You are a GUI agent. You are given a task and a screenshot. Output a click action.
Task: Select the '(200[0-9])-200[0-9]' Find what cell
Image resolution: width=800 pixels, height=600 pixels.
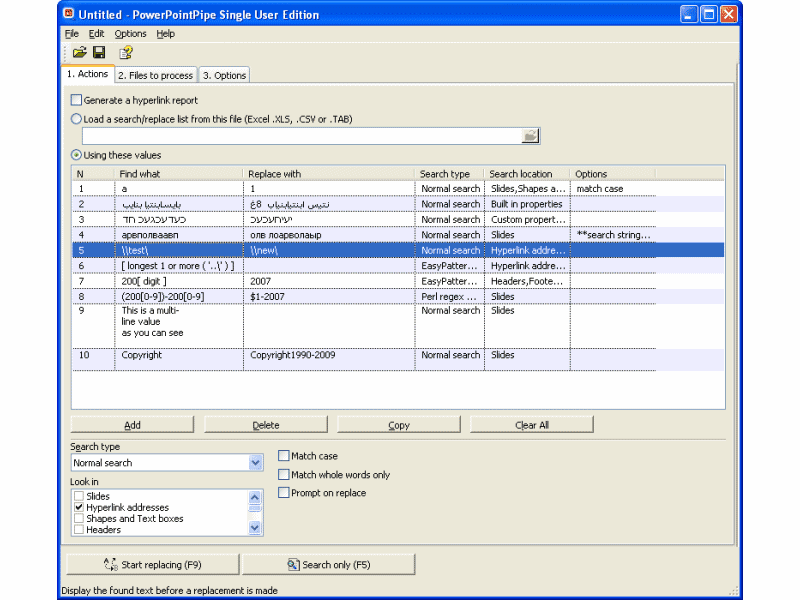click(179, 296)
